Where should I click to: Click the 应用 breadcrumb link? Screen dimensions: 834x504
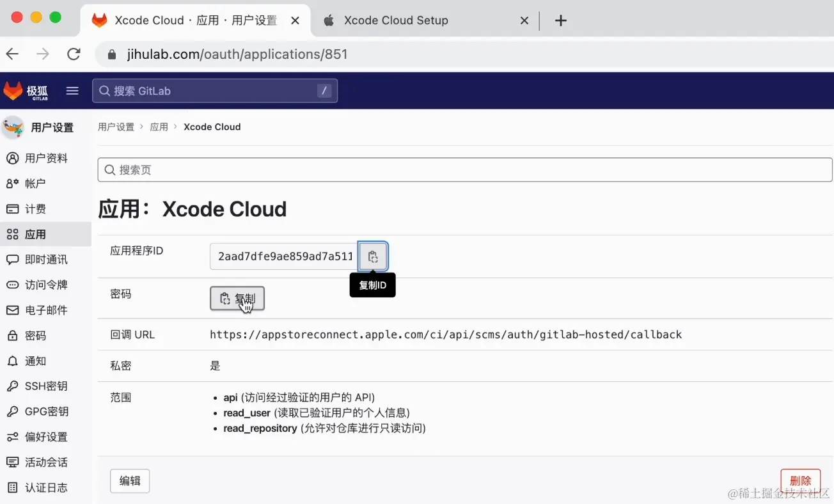tap(159, 127)
